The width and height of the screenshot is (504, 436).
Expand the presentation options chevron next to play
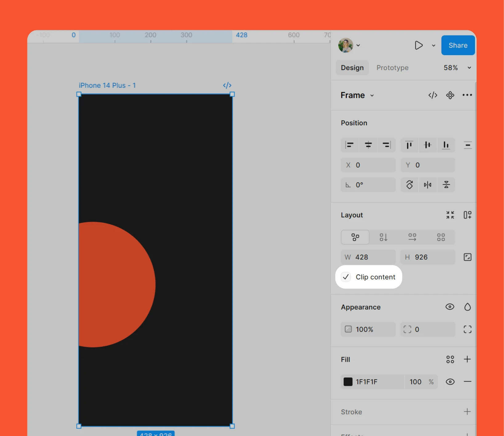click(x=433, y=45)
